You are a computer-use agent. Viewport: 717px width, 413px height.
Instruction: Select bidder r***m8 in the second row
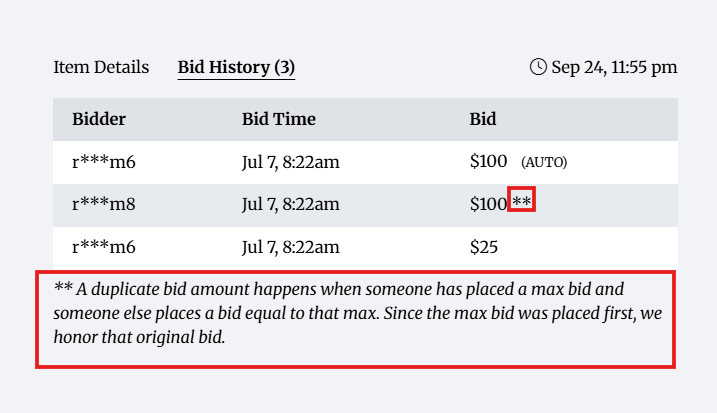click(x=104, y=205)
